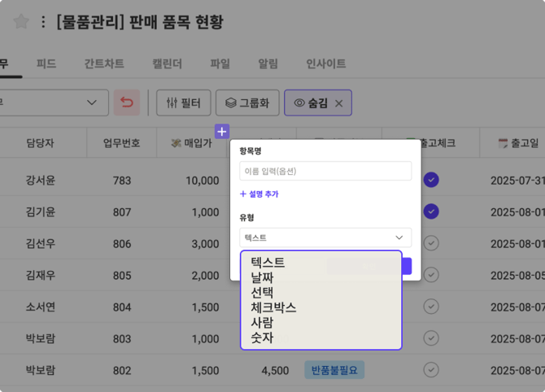Close the 숨김 filter with X

point(338,103)
